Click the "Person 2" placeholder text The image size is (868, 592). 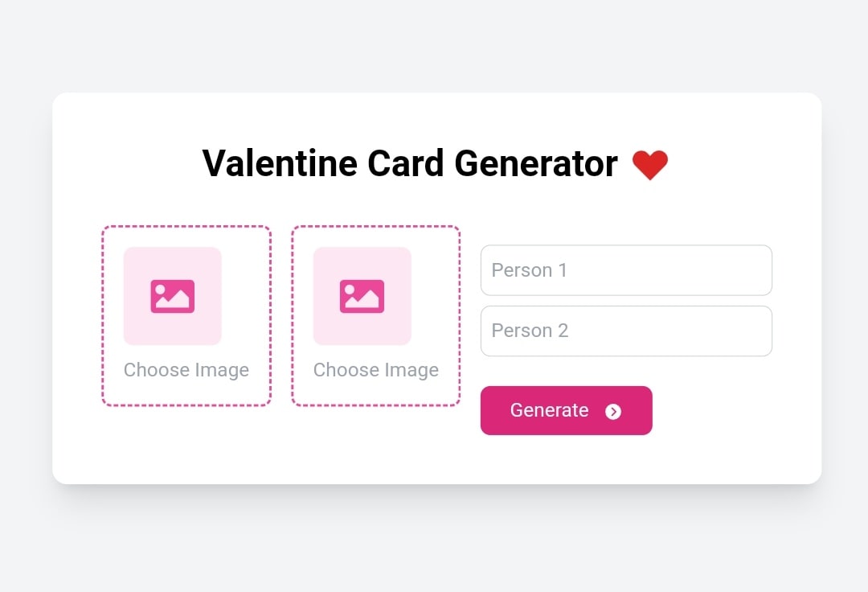pos(530,331)
